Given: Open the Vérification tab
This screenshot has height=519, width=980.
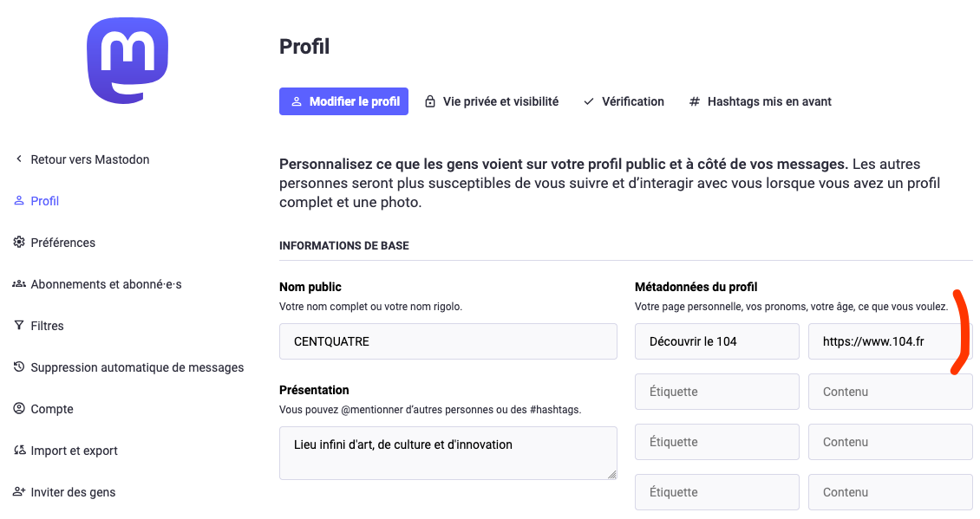Looking at the screenshot, I should (624, 101).
